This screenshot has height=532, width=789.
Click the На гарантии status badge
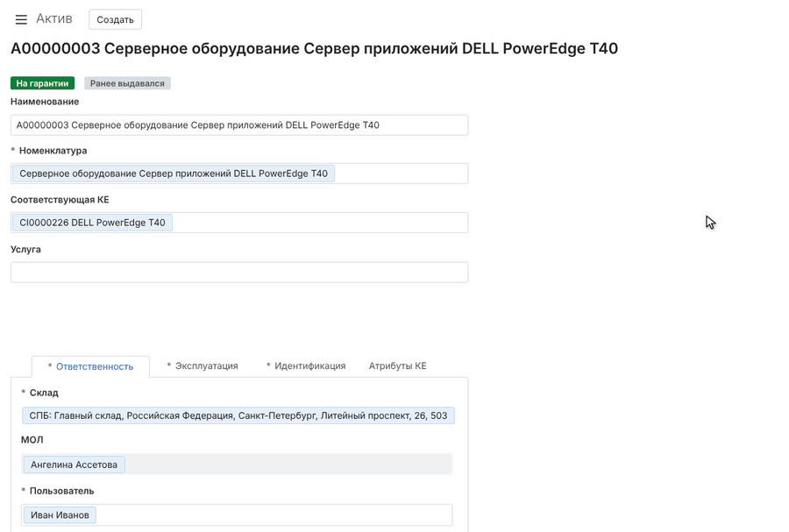click(42, 83)
